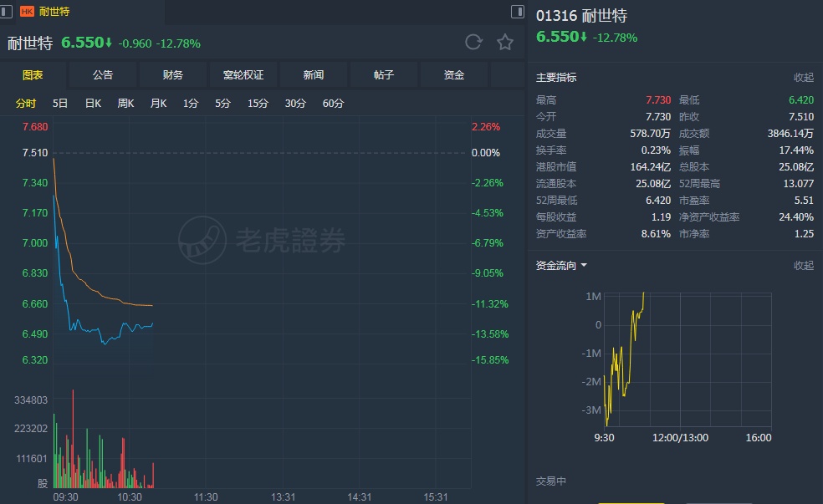This screenshot has width=823, height=504.
Task: Switch chart to 60分 interval
Action: [x=333, y=104]
